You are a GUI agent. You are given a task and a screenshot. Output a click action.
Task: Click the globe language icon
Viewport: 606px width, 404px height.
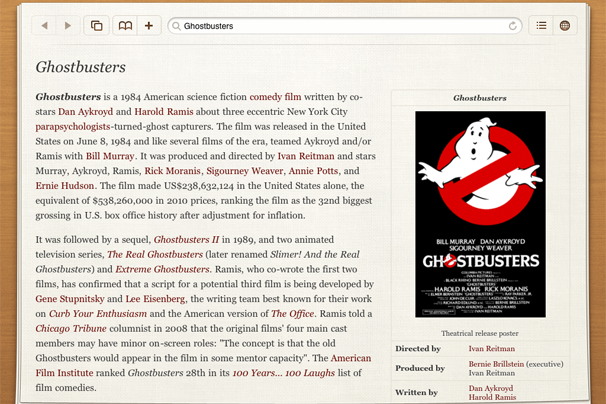565,26
